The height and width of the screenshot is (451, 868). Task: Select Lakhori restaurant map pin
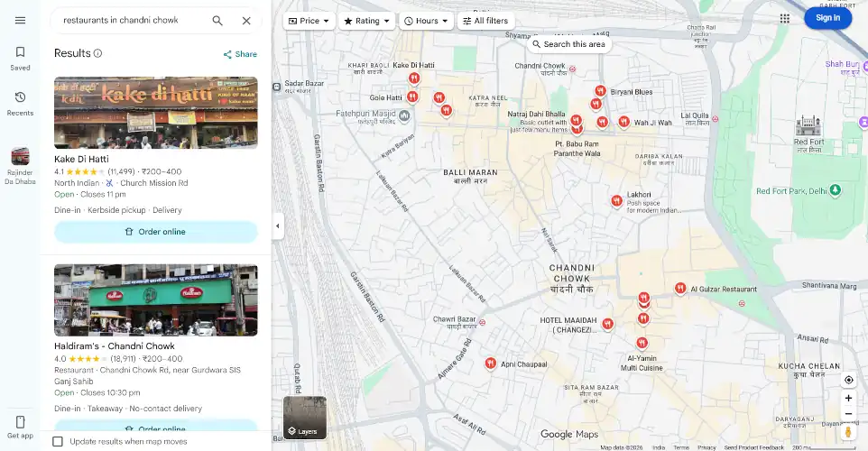pyautogui.click(x=616, y=201)
